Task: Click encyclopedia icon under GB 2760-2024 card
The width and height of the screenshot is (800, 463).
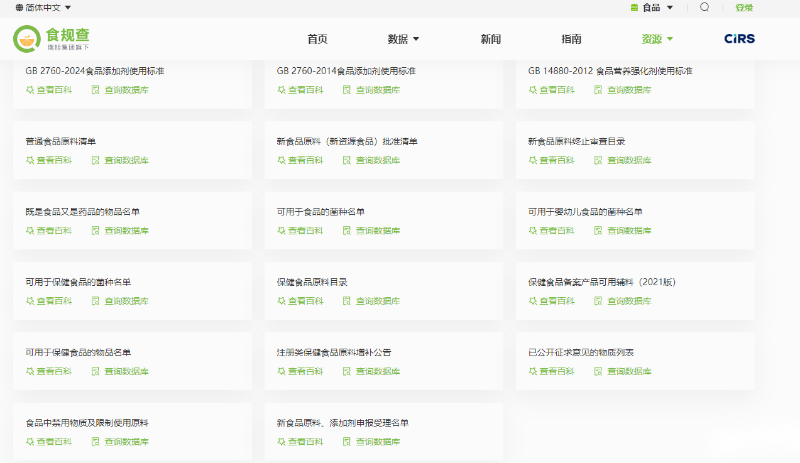Action: point(30,90)
